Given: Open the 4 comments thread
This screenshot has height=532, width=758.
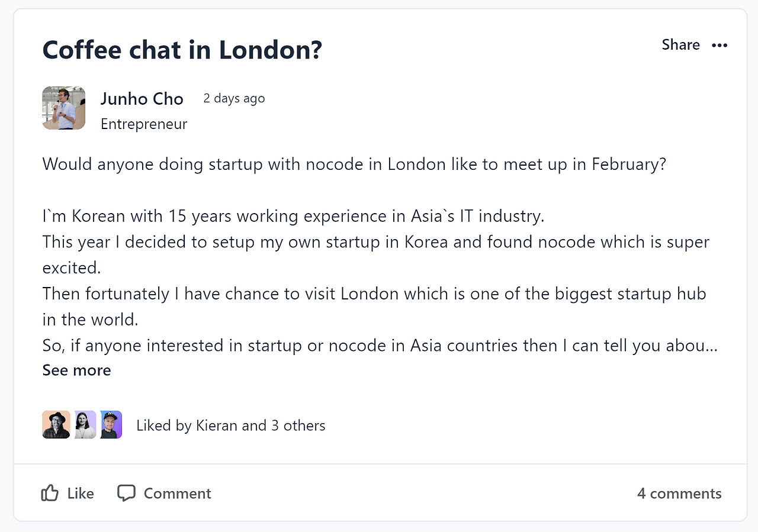Looking at the screenshot, I should point(679,493).
